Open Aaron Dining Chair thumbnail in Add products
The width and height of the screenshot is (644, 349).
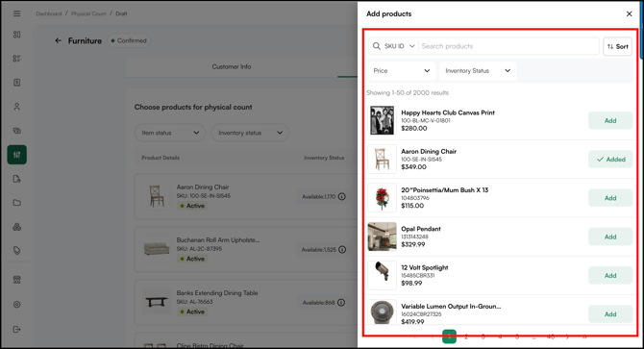click(x=382, y=160)
